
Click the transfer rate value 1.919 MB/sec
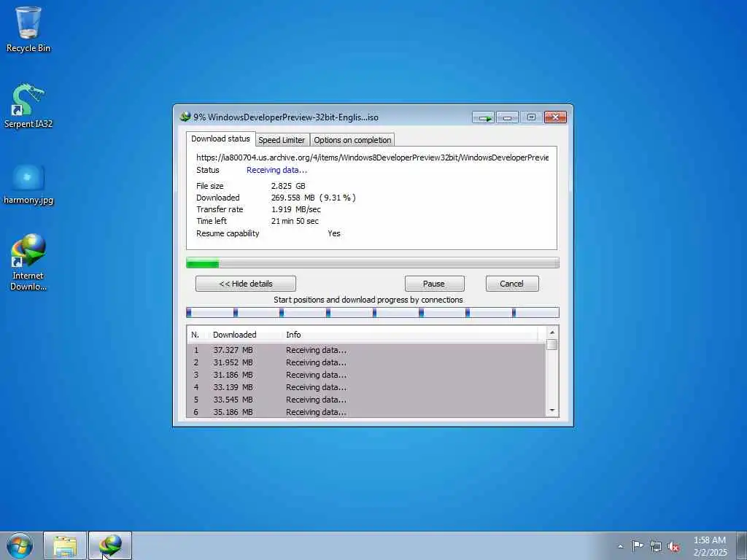point(296,209)
